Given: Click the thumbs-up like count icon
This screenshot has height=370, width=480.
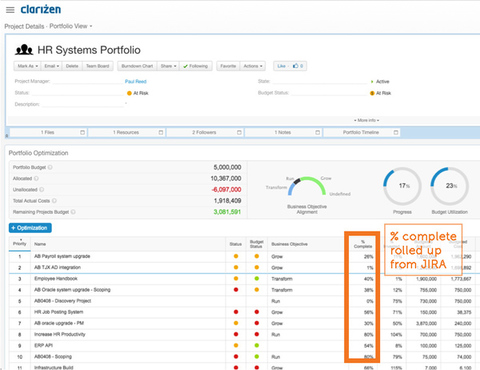Looking at the screenshot, I should pyautogui.click(x=296, y=66).
